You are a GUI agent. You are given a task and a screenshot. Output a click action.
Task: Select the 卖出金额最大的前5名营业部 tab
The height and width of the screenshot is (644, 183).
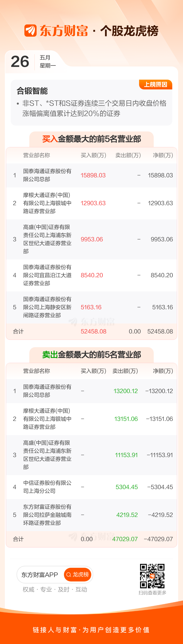pyautogui.click(x=91, y=354)
